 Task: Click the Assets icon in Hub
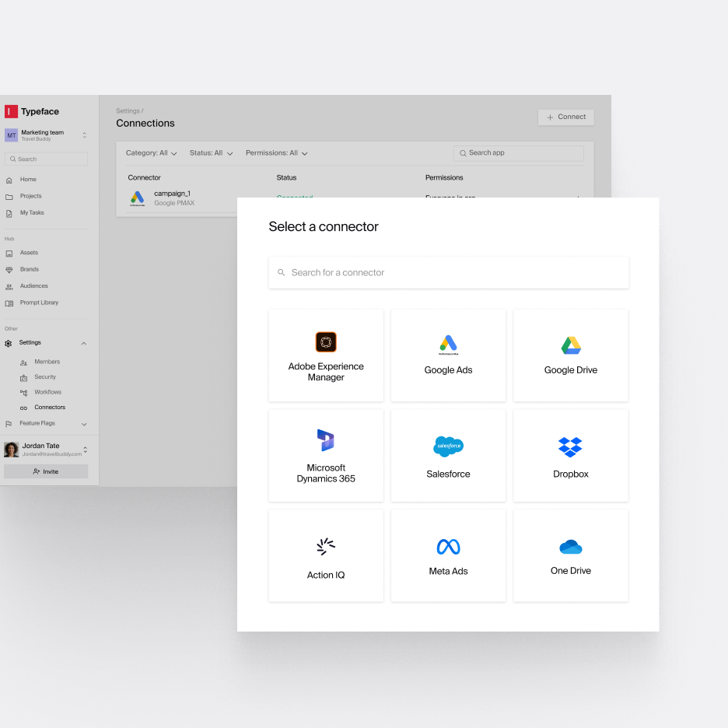click(9, 254)
